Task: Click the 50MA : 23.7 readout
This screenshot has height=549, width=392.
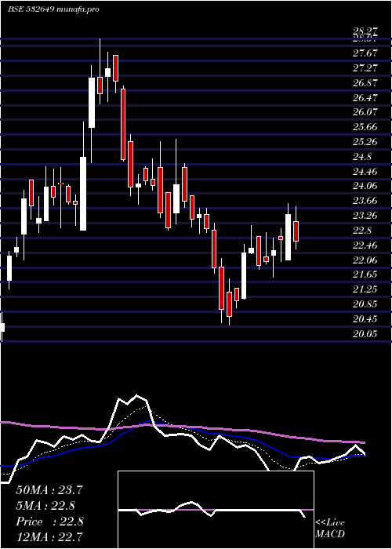Action: pyautogui.click(x=49, y=490)
